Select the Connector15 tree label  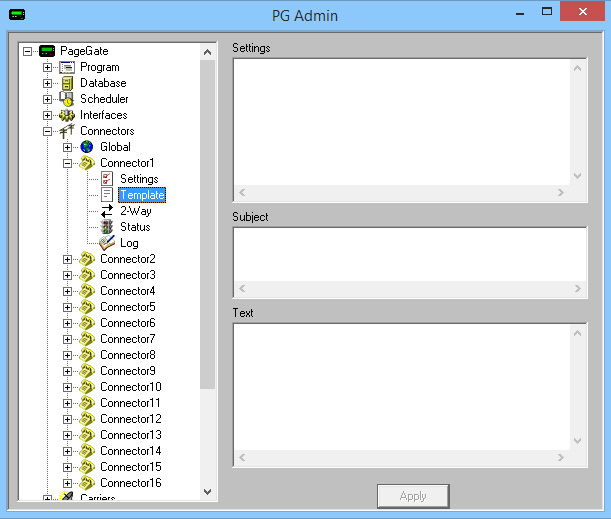(131, 466)
